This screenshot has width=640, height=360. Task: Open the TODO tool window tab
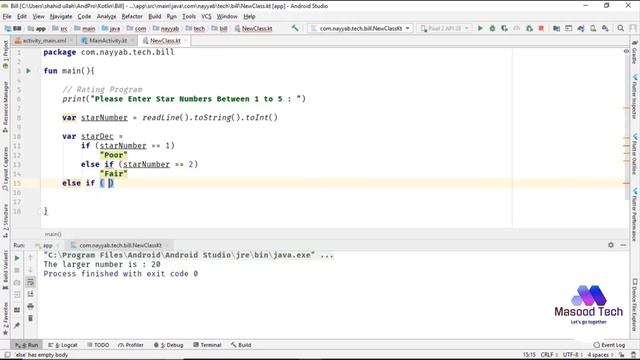tap(98, 345)
